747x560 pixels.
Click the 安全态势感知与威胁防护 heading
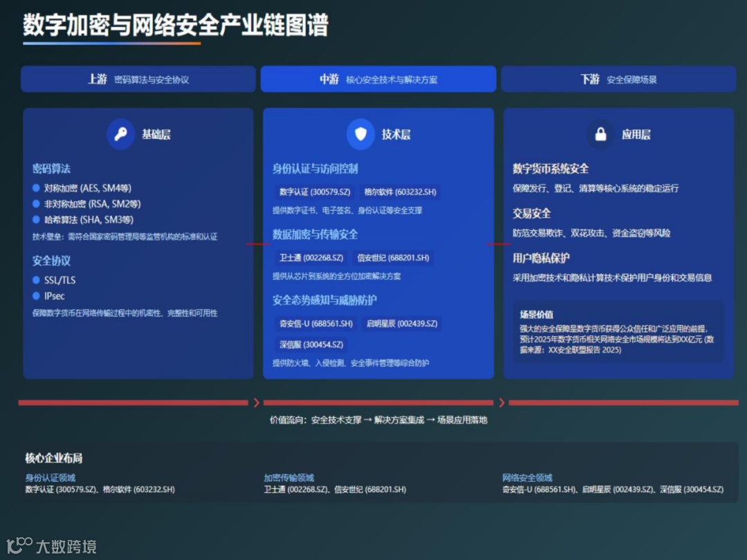click(x=324, y=300)
